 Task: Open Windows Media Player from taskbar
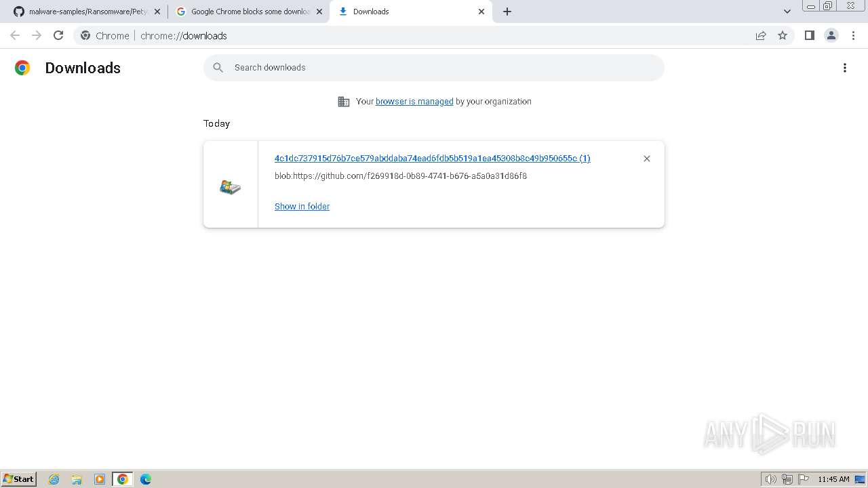100,479
